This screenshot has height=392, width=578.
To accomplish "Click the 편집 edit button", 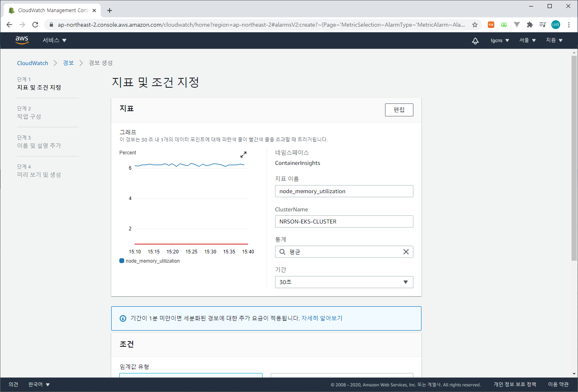I will point(399,110).
